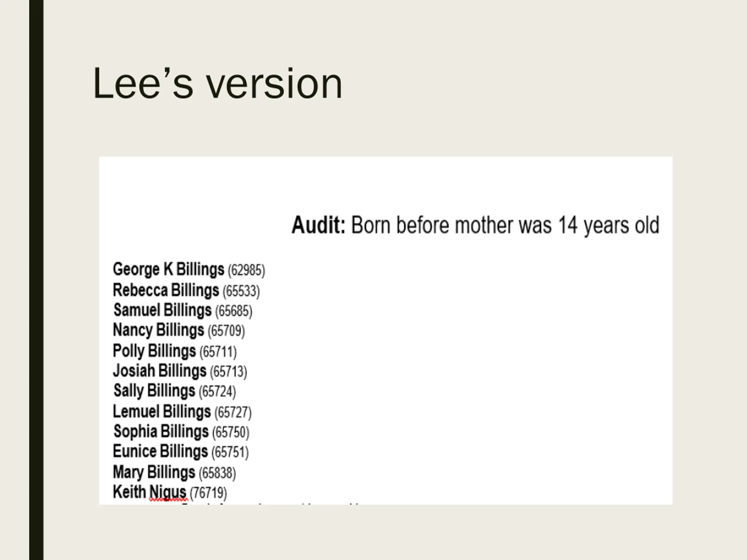This screenshot has height=560, width=747.
Task: Click the Eunice Billings name
Action: click(160, 451)
